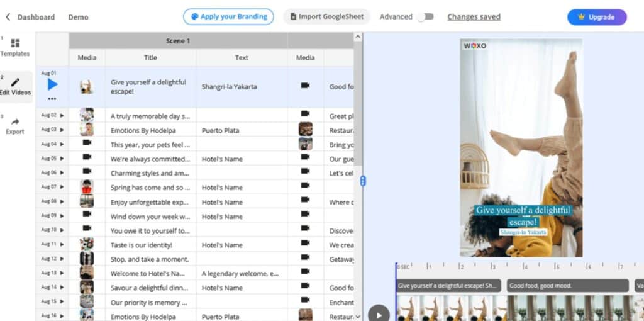Open the Templates sidebar panel
644x321 pixels.
[x=15, y=43]
